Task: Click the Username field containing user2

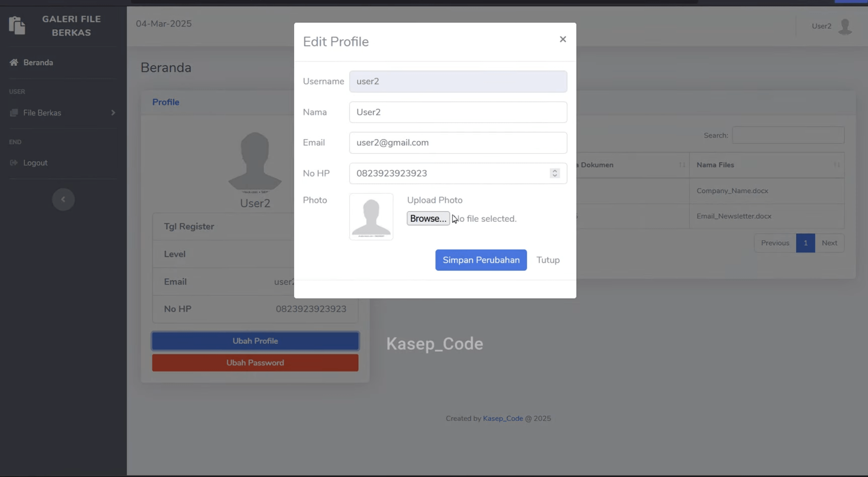Action: coord(458,82)
